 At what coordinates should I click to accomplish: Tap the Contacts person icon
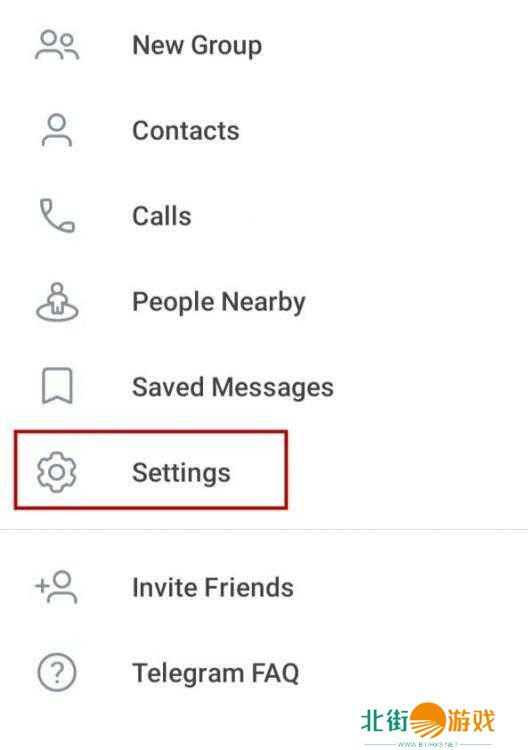coord(57,130)
